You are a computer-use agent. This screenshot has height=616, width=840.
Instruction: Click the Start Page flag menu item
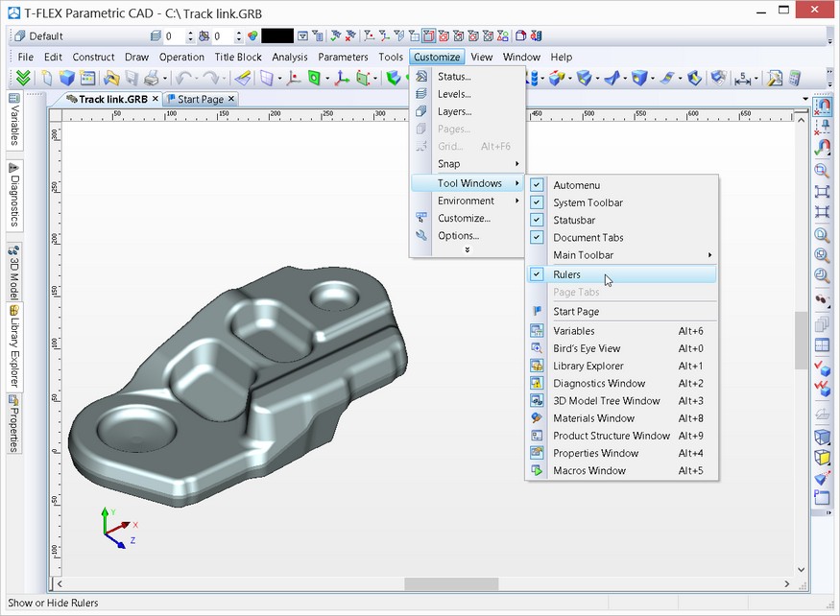576,311
